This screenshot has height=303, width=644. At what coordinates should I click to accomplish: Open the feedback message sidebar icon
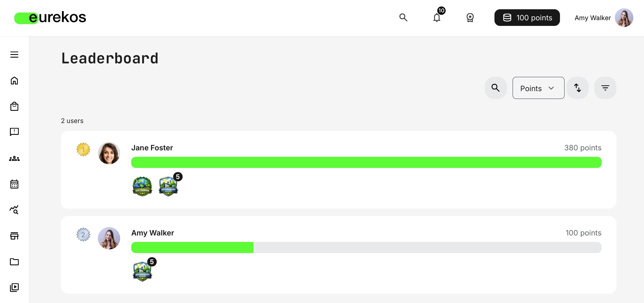pos(14,132)
